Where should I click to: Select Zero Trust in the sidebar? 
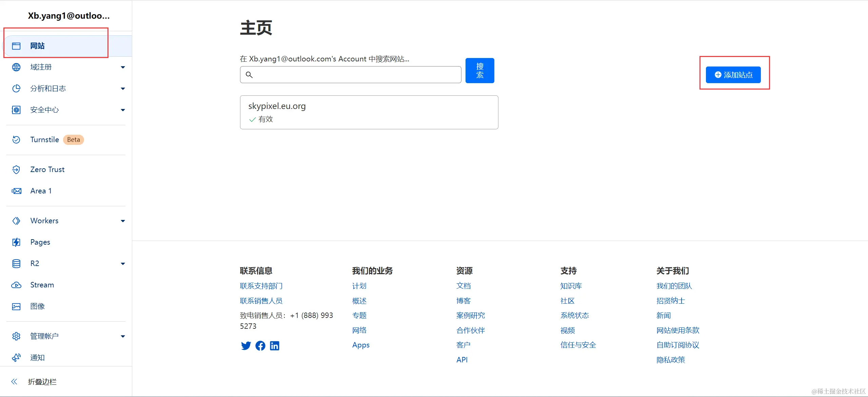click(x=47, y=169)
